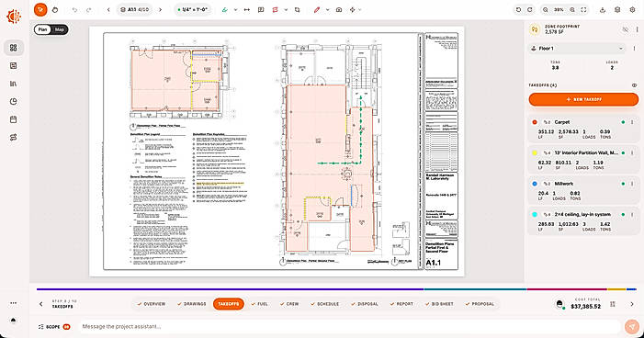Viewport: 644px width, 338px height.
Task: Open the 1/4" = 1'-0" scale setting
Action: (192, 9)
